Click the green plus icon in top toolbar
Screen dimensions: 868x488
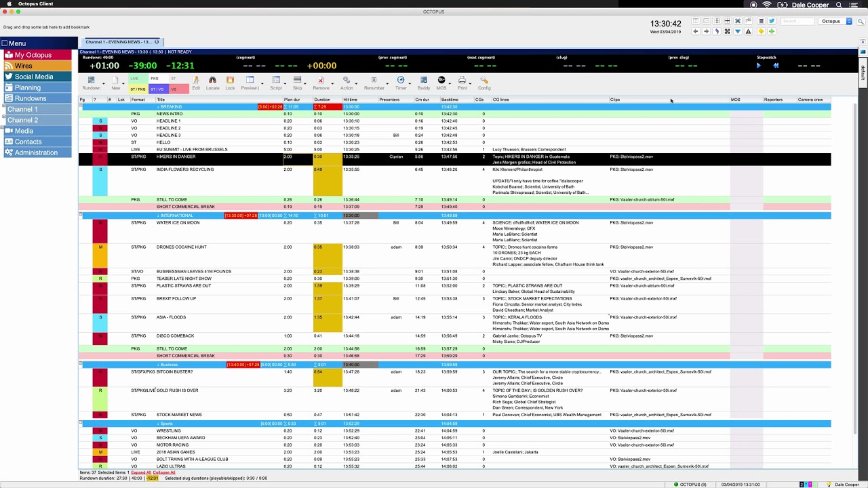point(772,31)
